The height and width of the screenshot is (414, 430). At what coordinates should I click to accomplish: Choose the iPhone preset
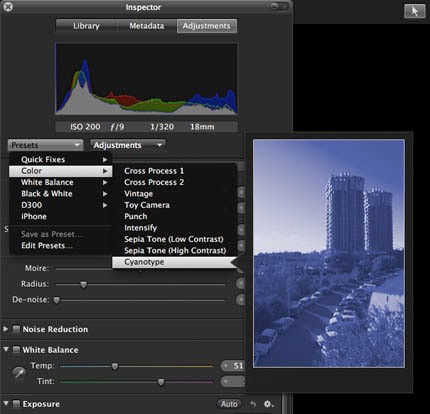(x=60, y=216)
